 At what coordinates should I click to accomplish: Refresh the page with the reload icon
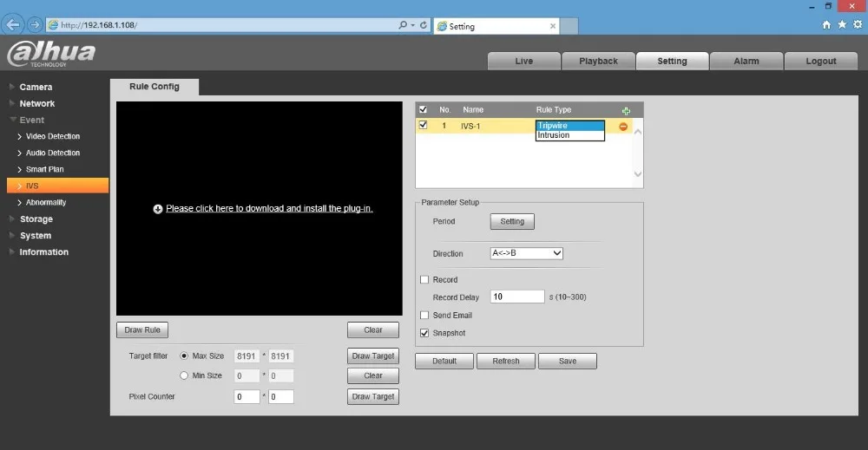tap(424, 25)
